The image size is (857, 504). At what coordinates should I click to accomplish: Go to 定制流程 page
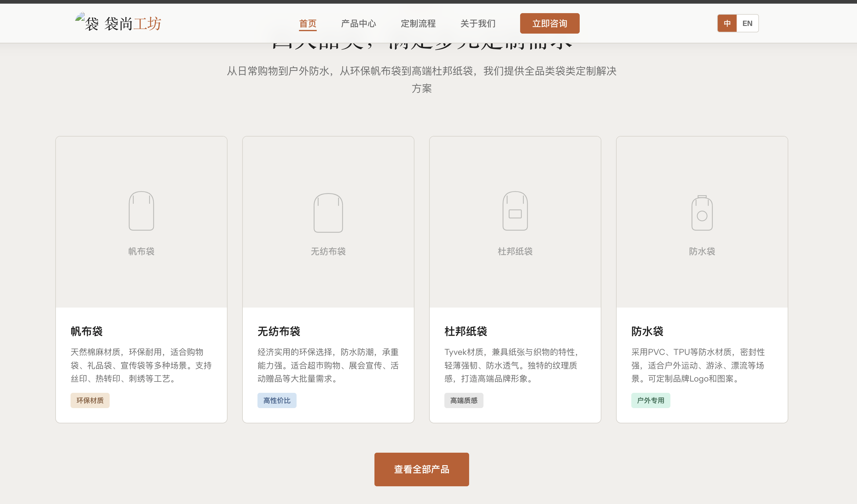418,24
